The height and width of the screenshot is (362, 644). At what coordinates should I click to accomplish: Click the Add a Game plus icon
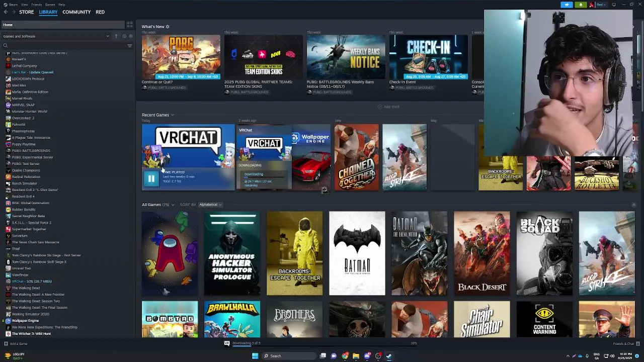[6, 344]
